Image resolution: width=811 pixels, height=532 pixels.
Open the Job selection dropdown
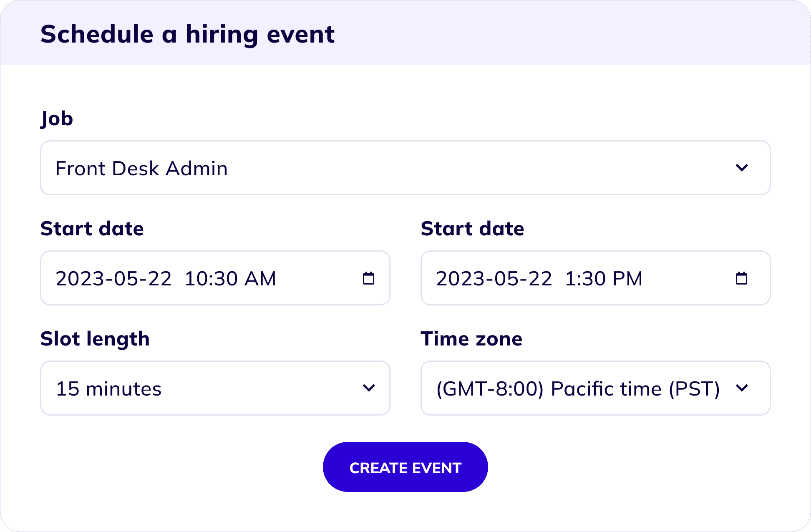(x=405, y=168)
